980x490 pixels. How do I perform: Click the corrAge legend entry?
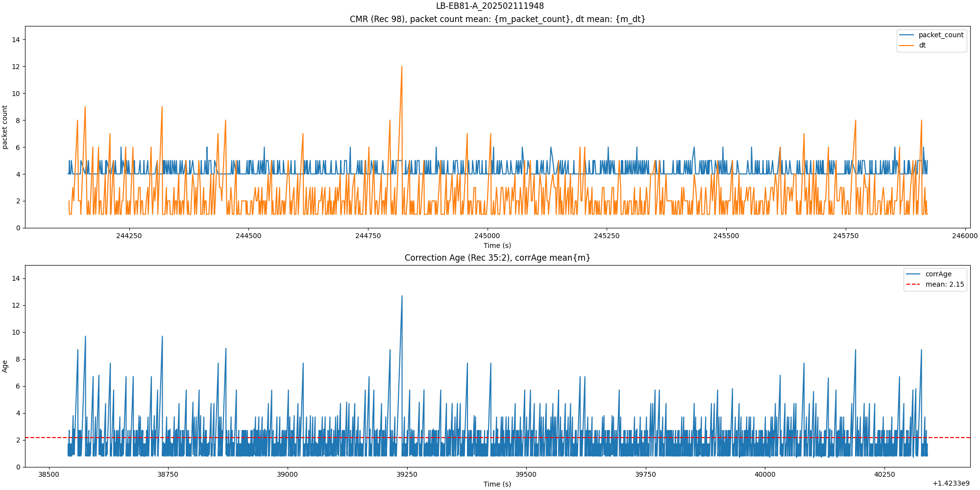tap(938, 274)
